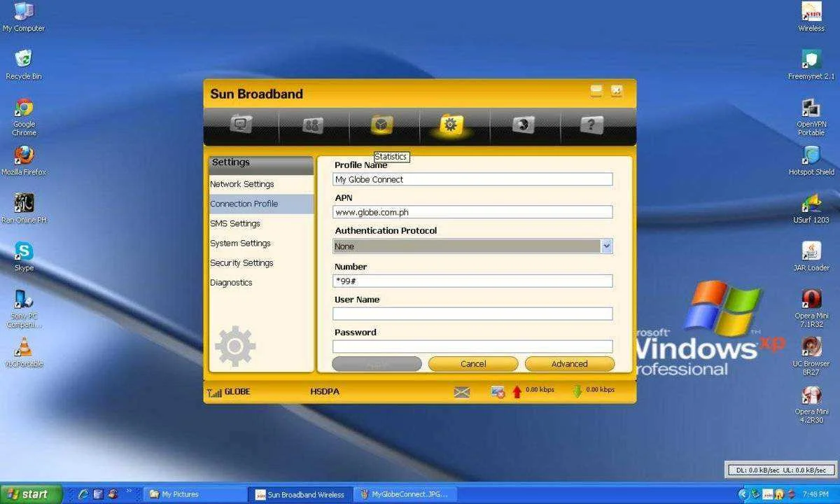Screen dimensions: 840x504
Task: Click the Internet Explorer quick launch icon
Action: coord(83,494)
